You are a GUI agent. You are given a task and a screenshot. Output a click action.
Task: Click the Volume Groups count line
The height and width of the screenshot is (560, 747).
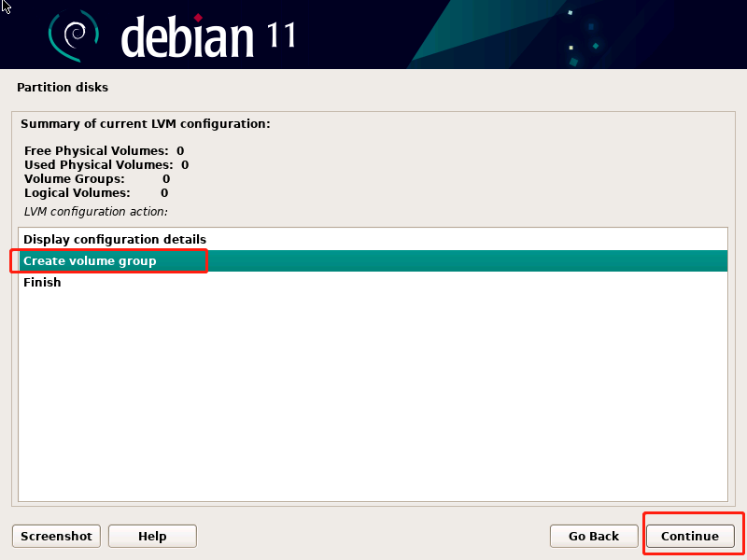pyautogui.click(x=97, y=179)
